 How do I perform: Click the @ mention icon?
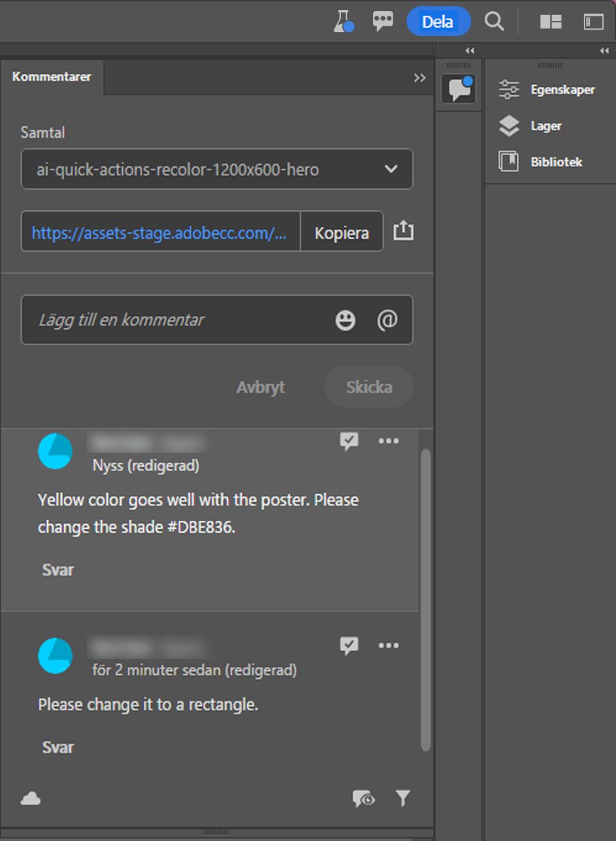pyautogui.click(x=387, y=320)
